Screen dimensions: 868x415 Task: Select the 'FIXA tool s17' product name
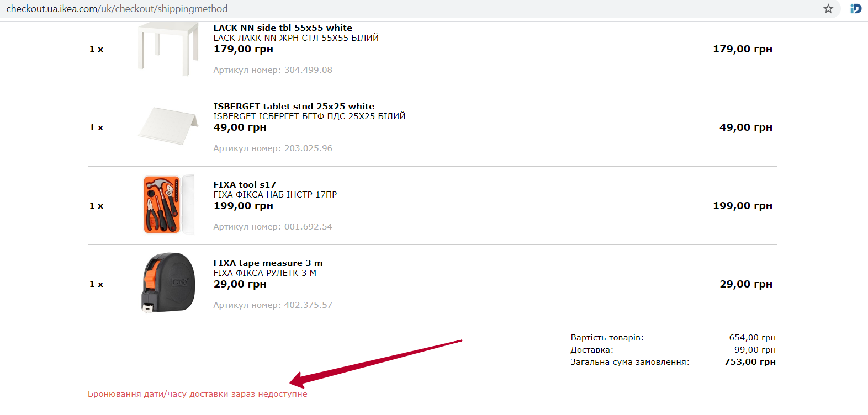tap(245, 184)
